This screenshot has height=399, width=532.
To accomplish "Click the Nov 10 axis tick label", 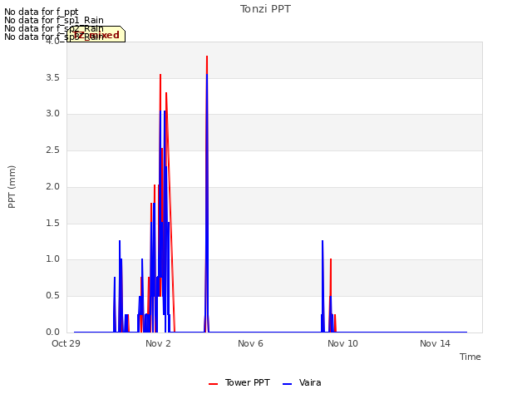I will (x=342, y=343).
